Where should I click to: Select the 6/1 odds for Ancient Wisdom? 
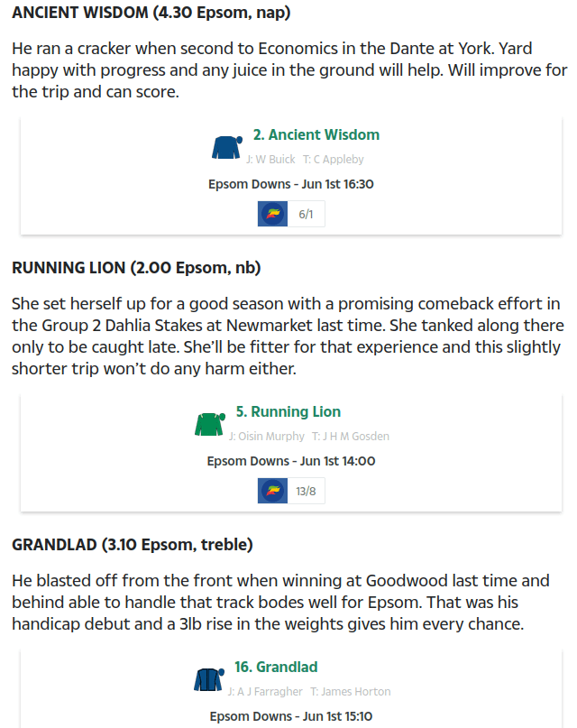[306, 214]
